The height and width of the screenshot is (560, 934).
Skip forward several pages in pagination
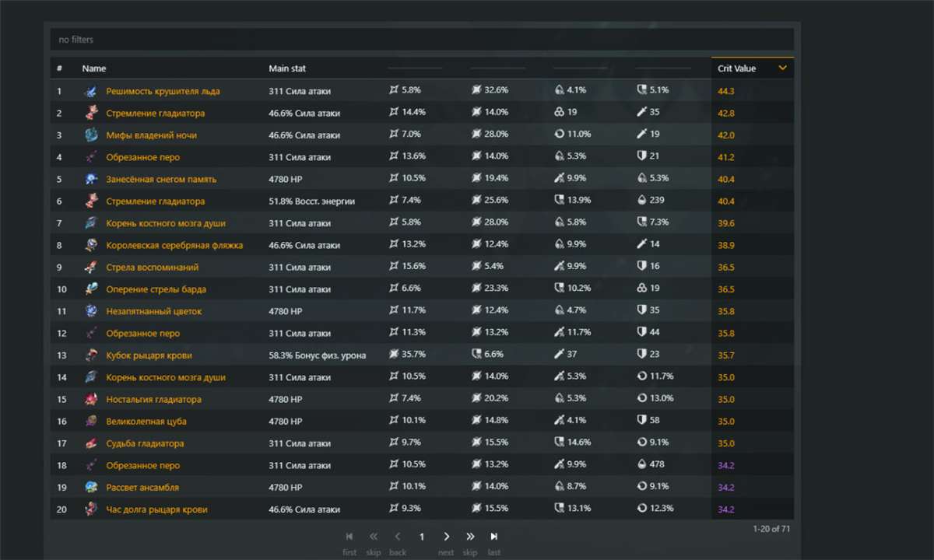[x=470, y=537]
